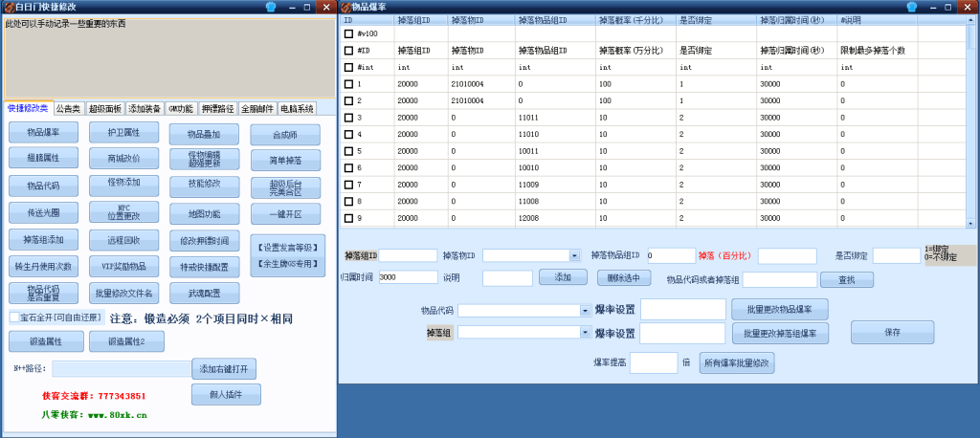The image size is (980, 438).
Task: Click the 锻造属性2 button
Action: click(x=126, y=341)
